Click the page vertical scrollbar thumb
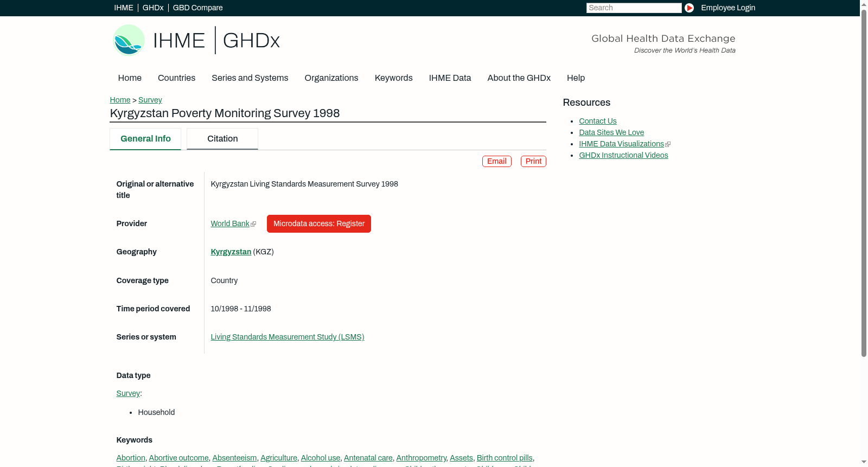The width and height of the screenshot is (868, 467). [x=864, y=183]
